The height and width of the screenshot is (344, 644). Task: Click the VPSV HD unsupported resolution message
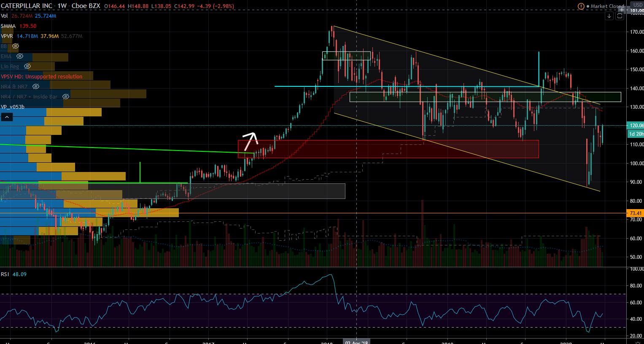pyautogui.click(x=42, y=76)
